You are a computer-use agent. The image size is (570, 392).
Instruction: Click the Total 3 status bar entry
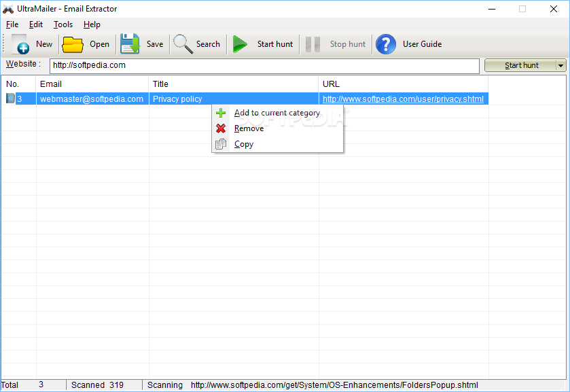(x=33, y=385)
